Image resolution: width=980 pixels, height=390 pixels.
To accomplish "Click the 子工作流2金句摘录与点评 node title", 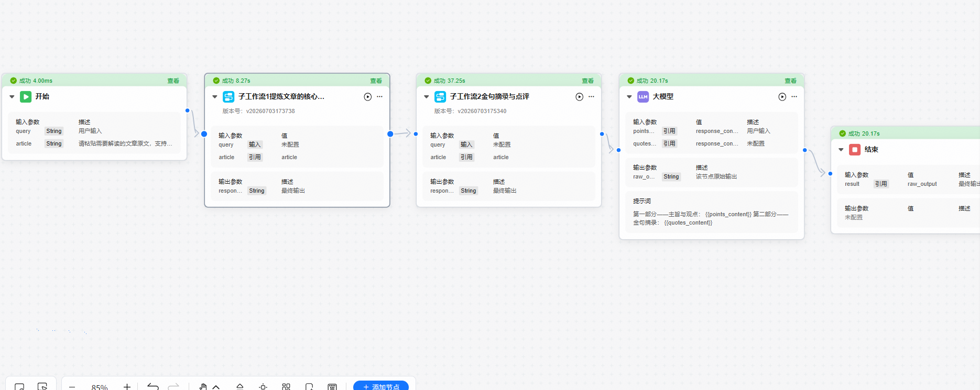I will click(x=489, y=96).
